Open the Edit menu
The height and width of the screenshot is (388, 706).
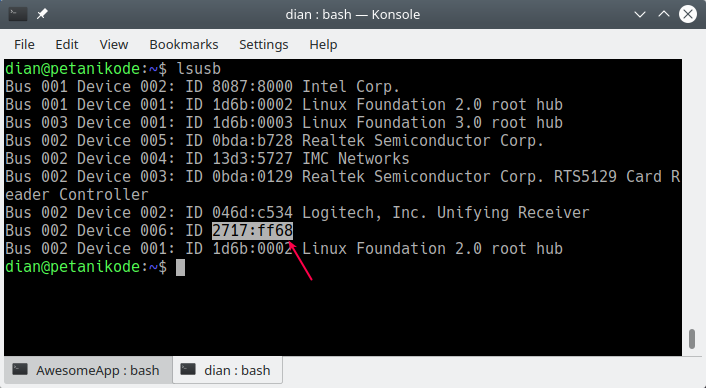point(67,45)
